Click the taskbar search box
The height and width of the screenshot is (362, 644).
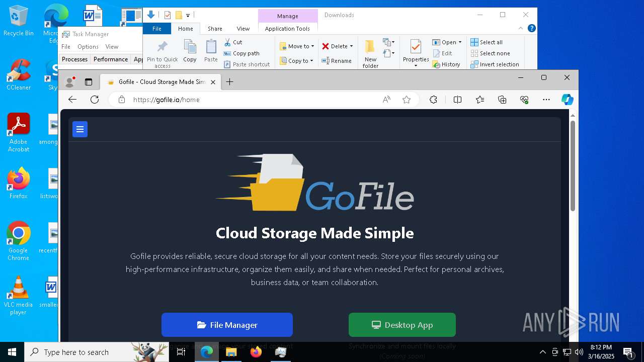[97, 352]
